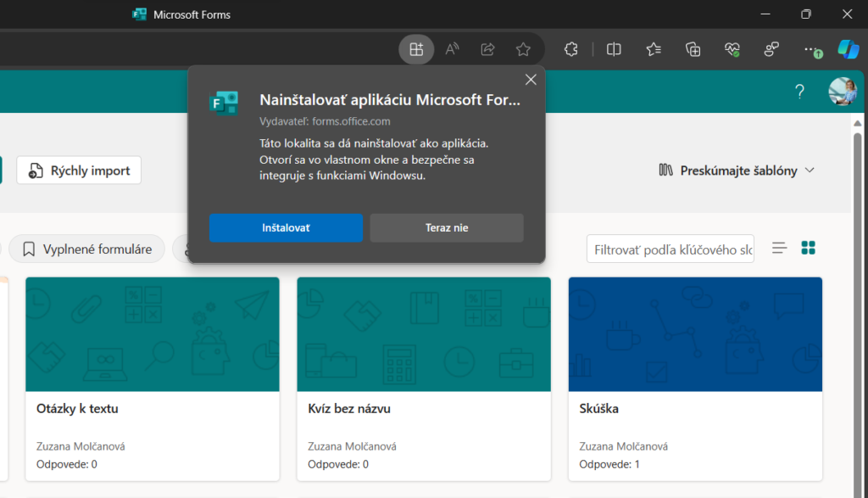Click Odpovede: 1 on the Skúška card
This screenshot has width=868, height=498.
(609, 464)
